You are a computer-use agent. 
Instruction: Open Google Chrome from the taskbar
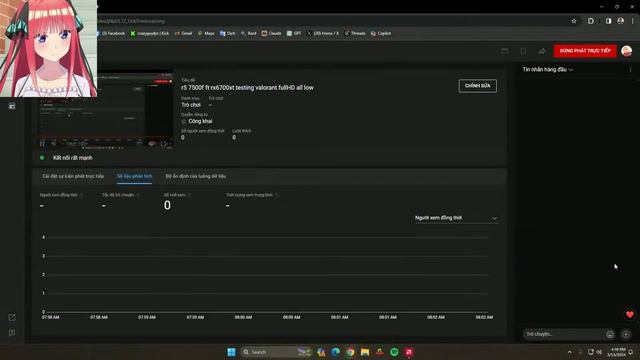(350, 352)
